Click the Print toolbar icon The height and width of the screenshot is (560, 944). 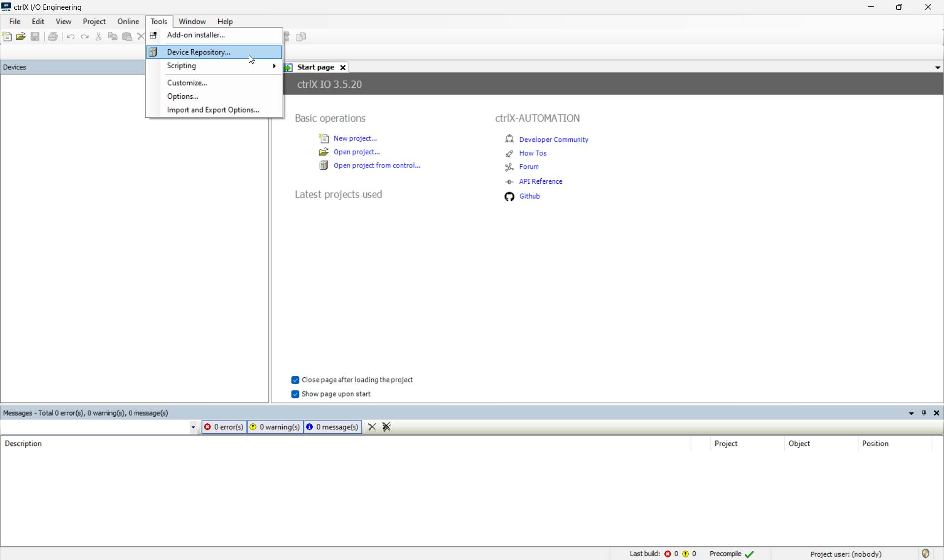53,37
